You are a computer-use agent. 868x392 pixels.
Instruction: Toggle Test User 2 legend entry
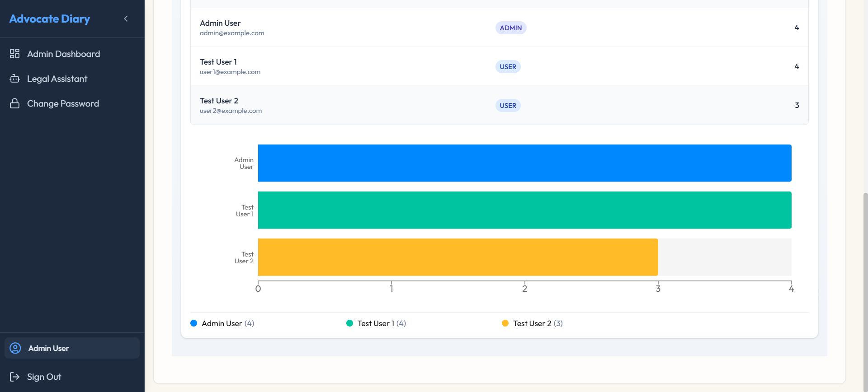(x=533, y=323)
